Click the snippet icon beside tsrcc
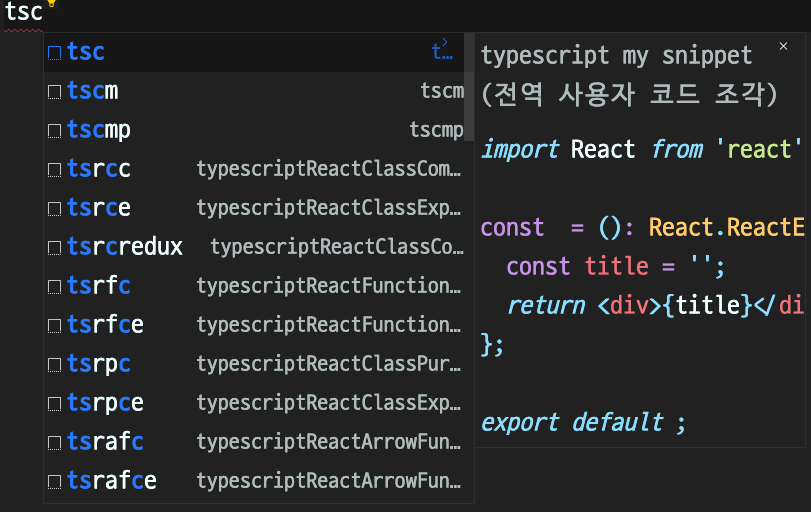Screen dimensions: 811x512 pyautogui.click(x=54, y=170)
